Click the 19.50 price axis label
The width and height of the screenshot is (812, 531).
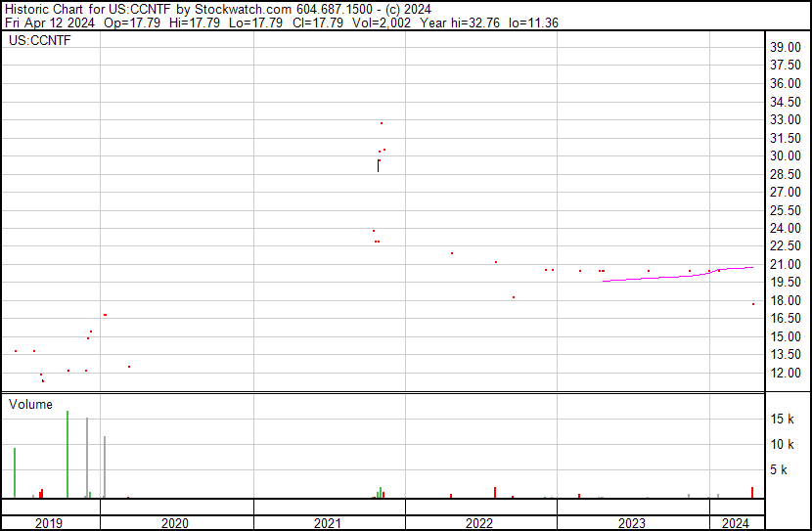pos(786,282)
